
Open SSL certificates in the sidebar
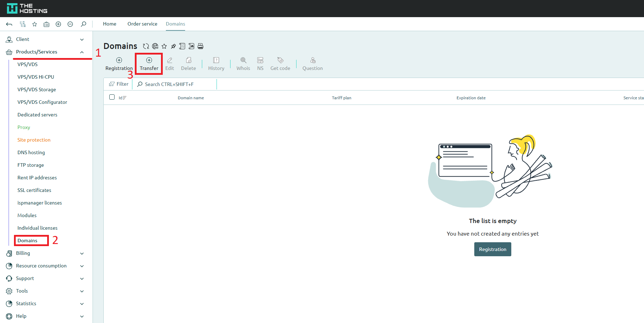(34, 190)
